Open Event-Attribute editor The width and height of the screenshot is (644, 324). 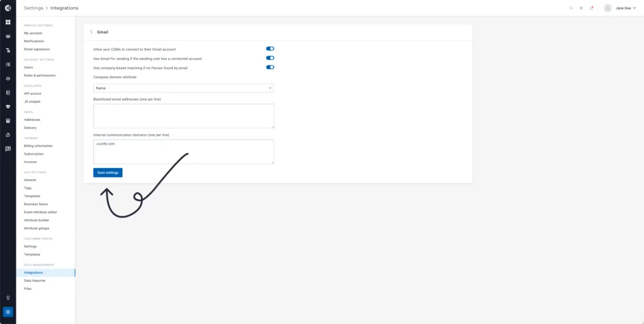40,212
